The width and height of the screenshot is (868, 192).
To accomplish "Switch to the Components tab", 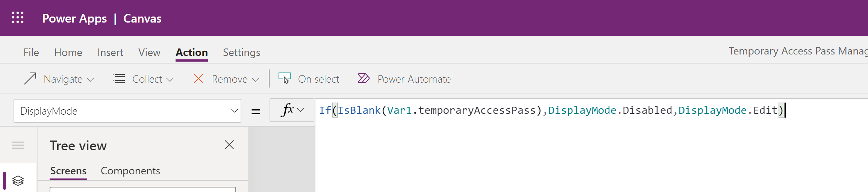I will (130, 171).
